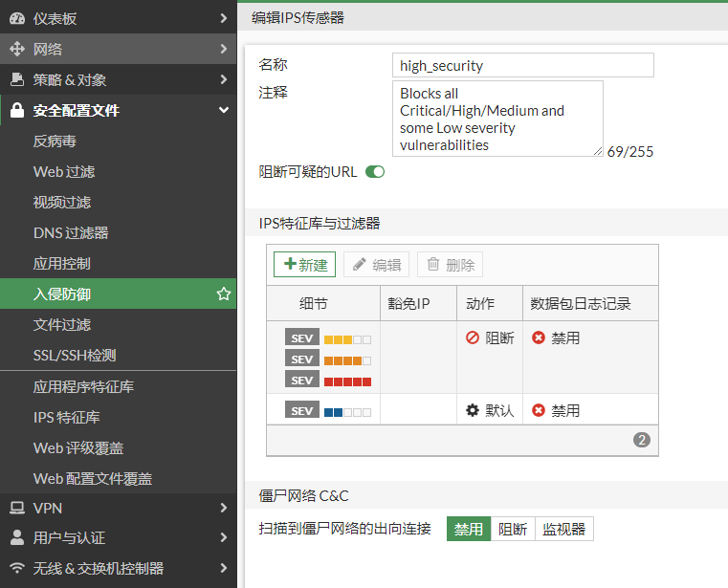
Task: Click the user icon beside 用户与认证
Action: pyautogui.click(x=16, y=538)
